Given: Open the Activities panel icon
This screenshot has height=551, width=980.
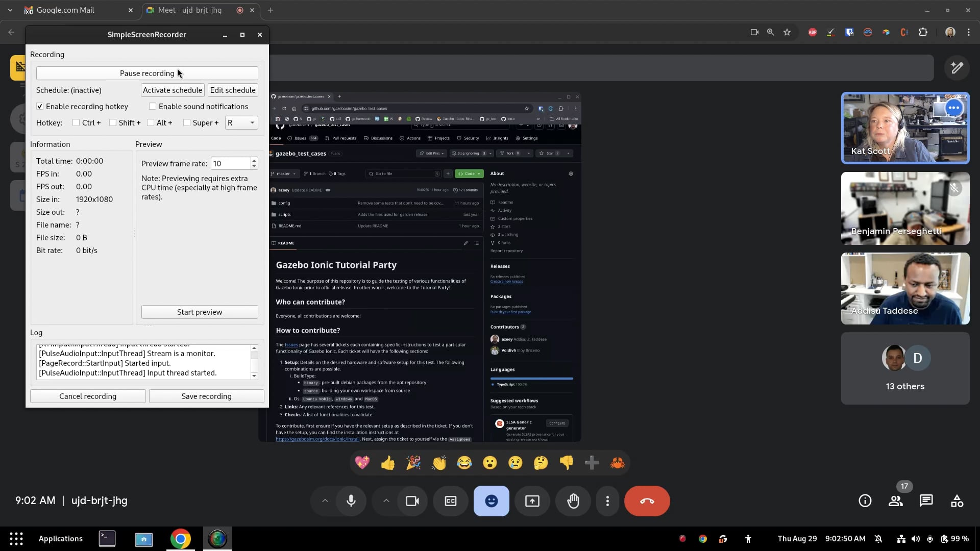Looking at the screenshot, I should tap(957, 501).
